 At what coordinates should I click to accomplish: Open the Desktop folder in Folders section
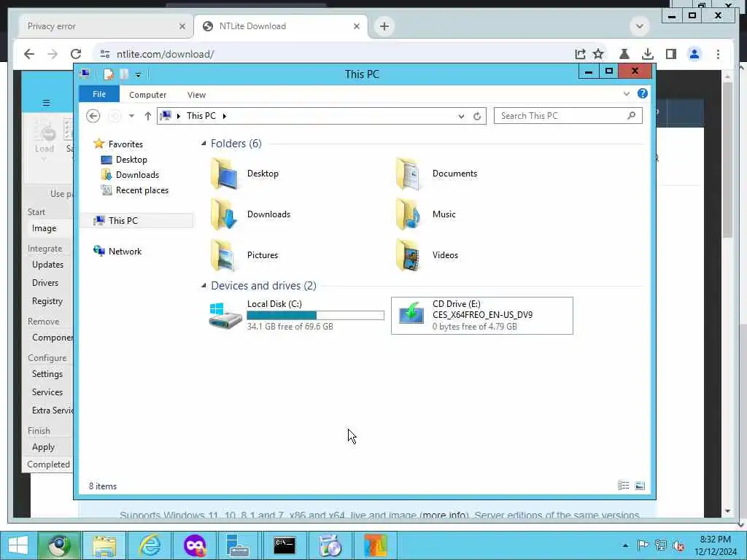245,174
